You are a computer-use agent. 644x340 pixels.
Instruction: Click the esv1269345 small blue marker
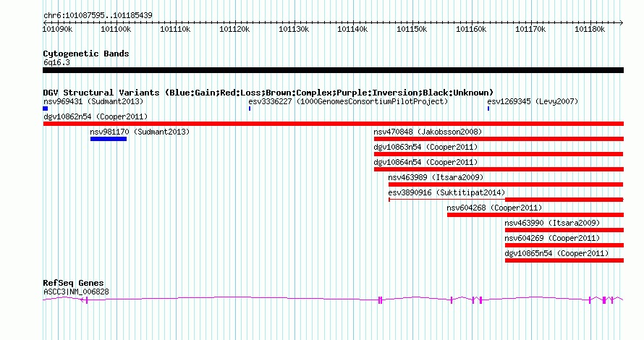click(488, 109)
